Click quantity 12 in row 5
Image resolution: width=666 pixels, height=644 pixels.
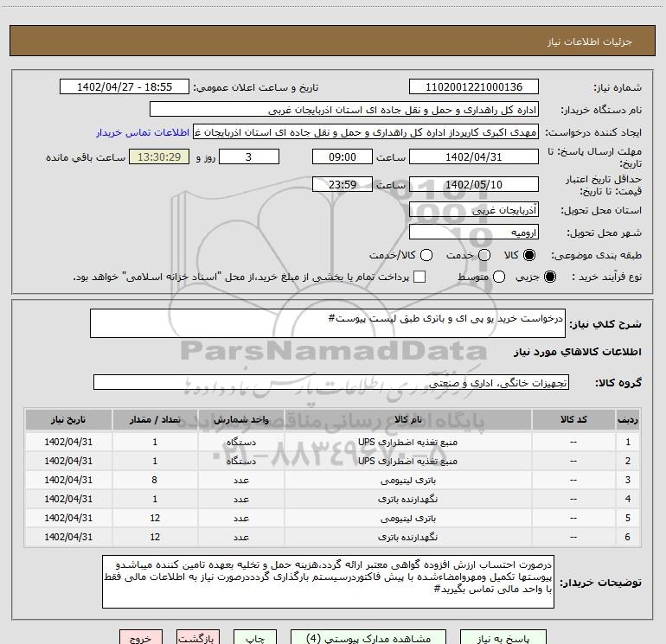[155, 518]
